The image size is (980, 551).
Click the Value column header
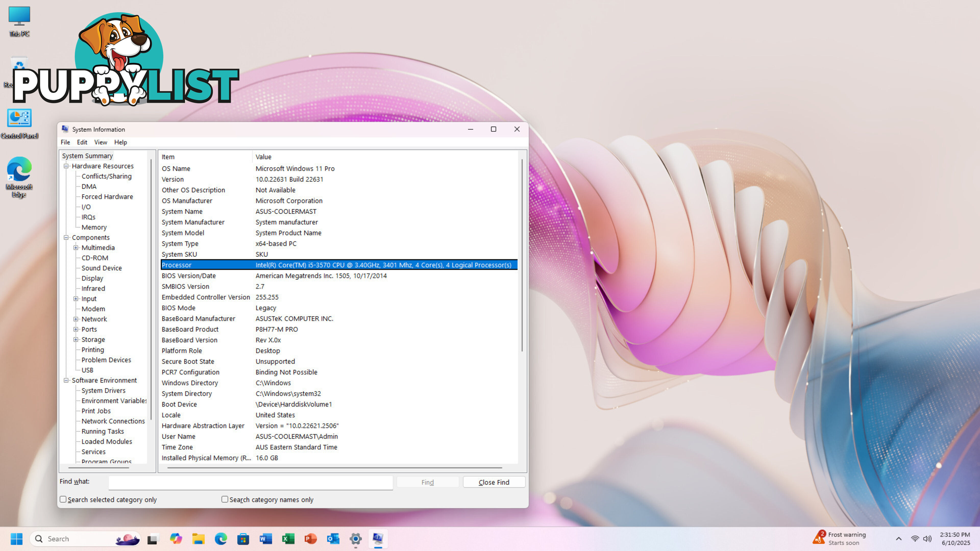385,157
